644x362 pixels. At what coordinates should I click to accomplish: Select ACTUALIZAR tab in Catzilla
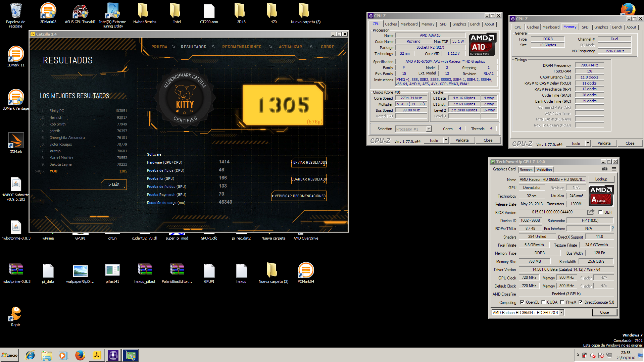pyautogui.click(x=290, y=47)
